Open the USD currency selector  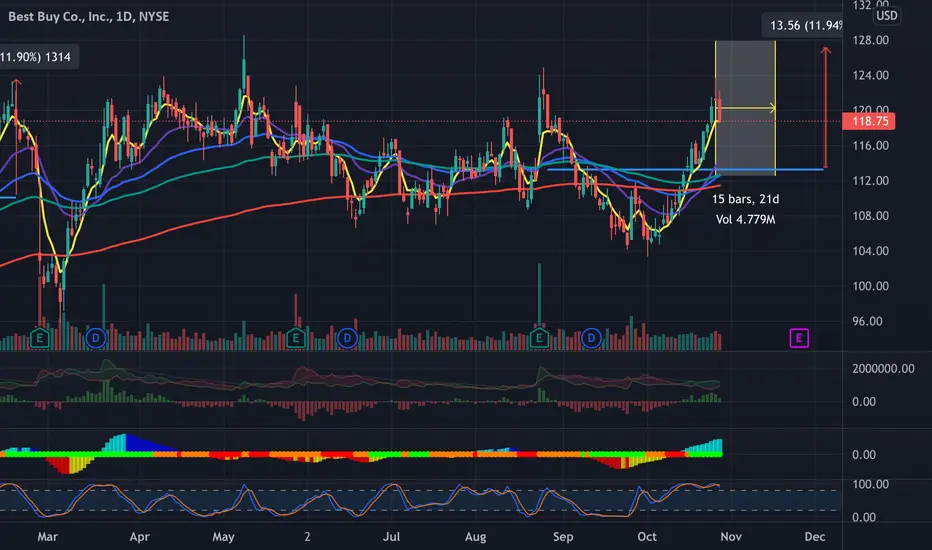point(886,15)
